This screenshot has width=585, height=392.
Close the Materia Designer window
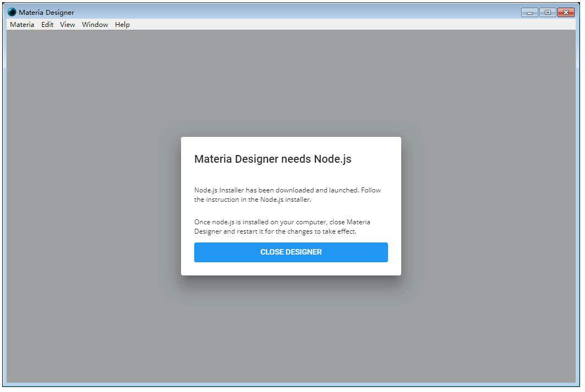click(x=565, y=12)
